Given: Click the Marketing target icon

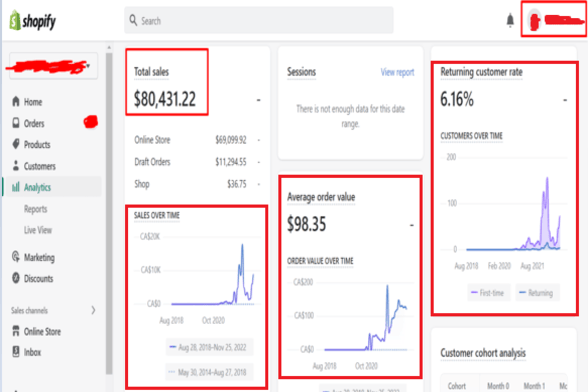Looking at the screenshot, I should (16, 257).
